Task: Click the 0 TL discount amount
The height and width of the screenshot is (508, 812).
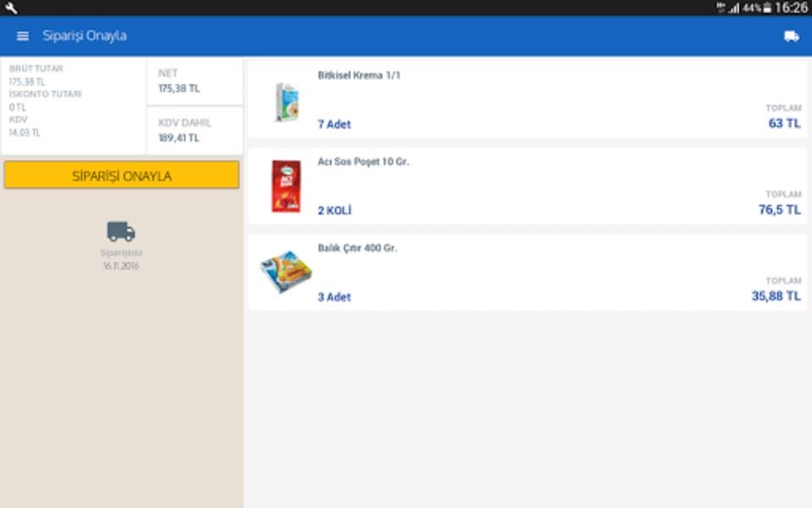Action: pos(17,108)
